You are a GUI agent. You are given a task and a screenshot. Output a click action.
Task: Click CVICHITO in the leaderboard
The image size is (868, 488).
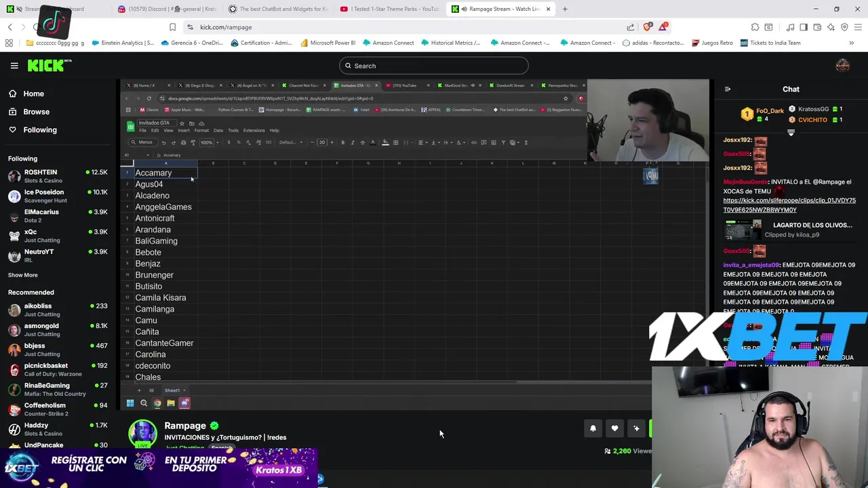[x=814, y=120]
